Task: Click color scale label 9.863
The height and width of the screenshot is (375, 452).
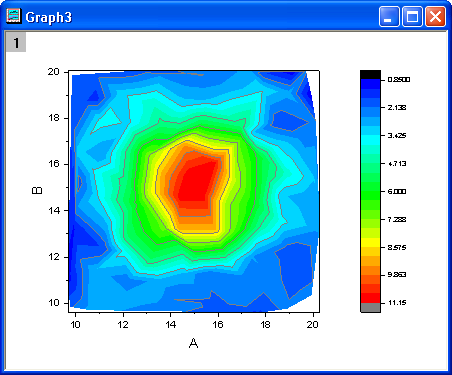Action: pyautogui.click(x=397, y=275)
